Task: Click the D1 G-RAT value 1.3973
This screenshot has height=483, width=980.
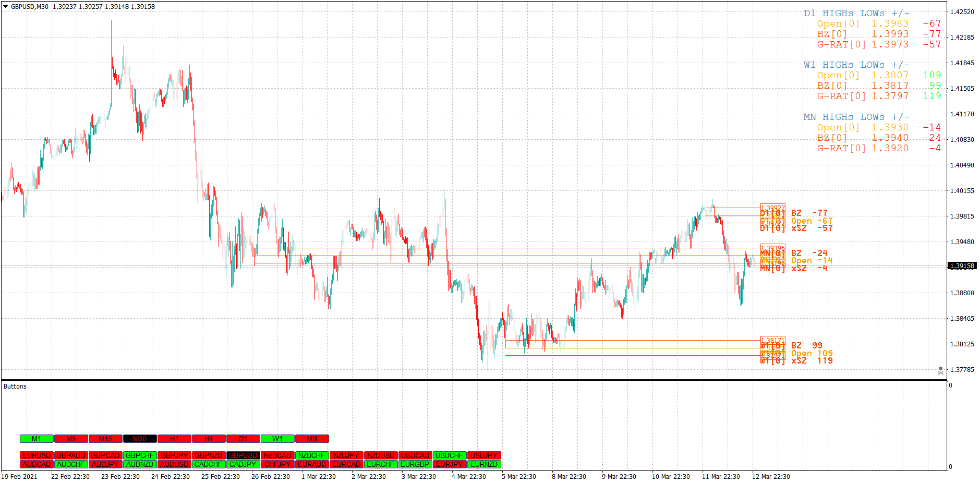Action: tap(890, 45)
